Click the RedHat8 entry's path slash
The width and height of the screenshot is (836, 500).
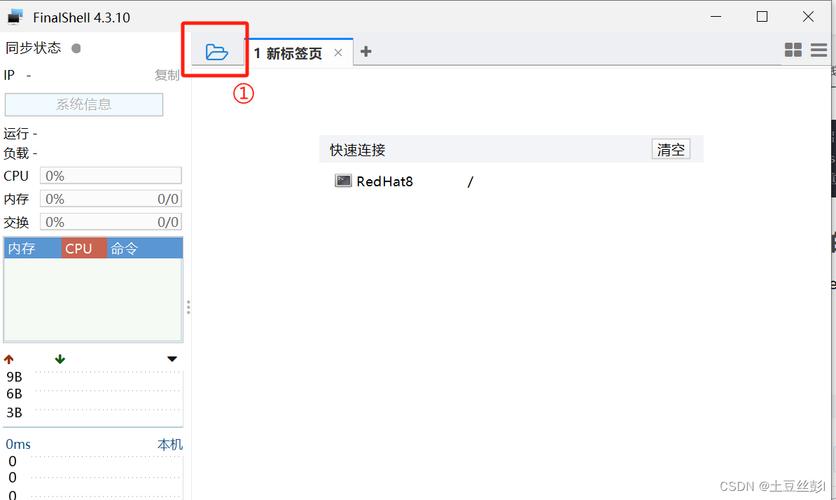[470, 182]
